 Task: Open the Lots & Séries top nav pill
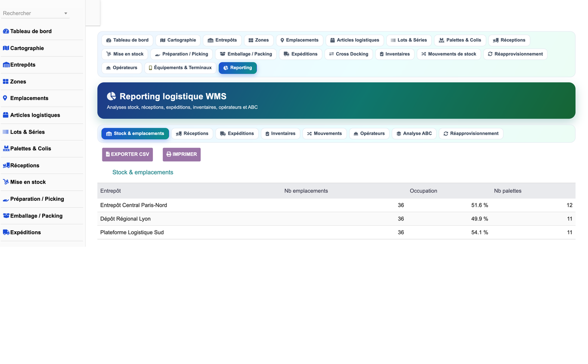[409, 40]
